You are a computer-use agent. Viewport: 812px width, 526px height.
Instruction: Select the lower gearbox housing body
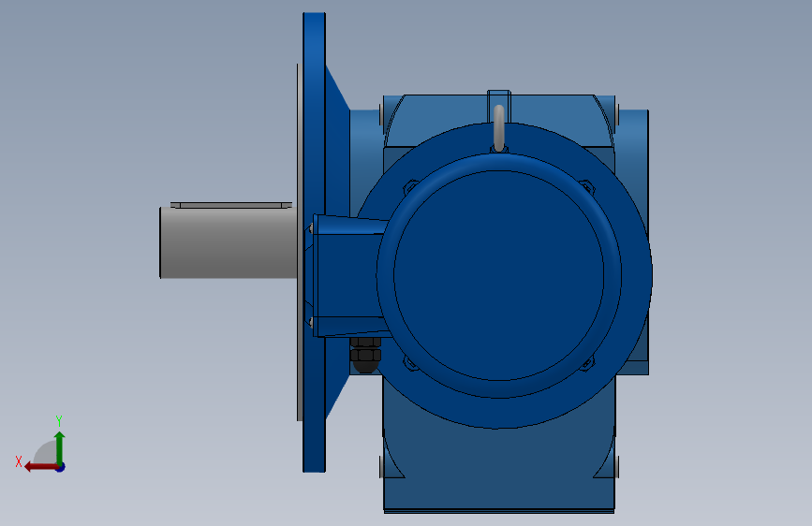coord(498,456)
